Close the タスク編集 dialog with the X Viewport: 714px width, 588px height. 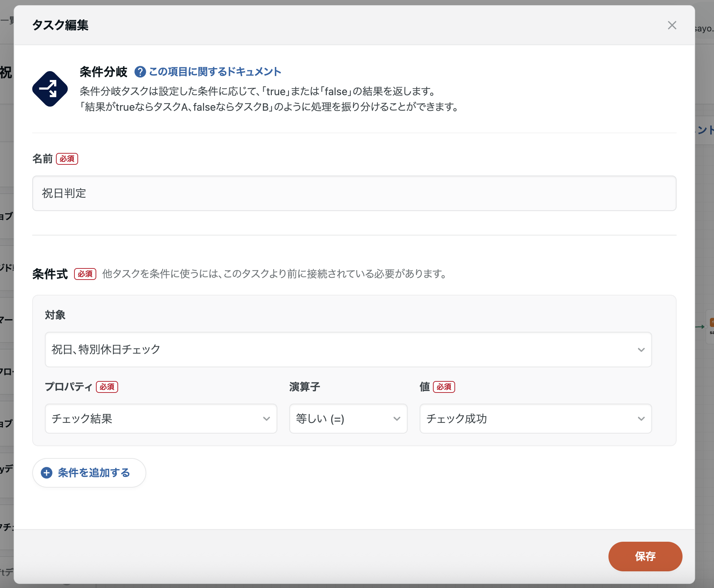click(x=672, y=25)
